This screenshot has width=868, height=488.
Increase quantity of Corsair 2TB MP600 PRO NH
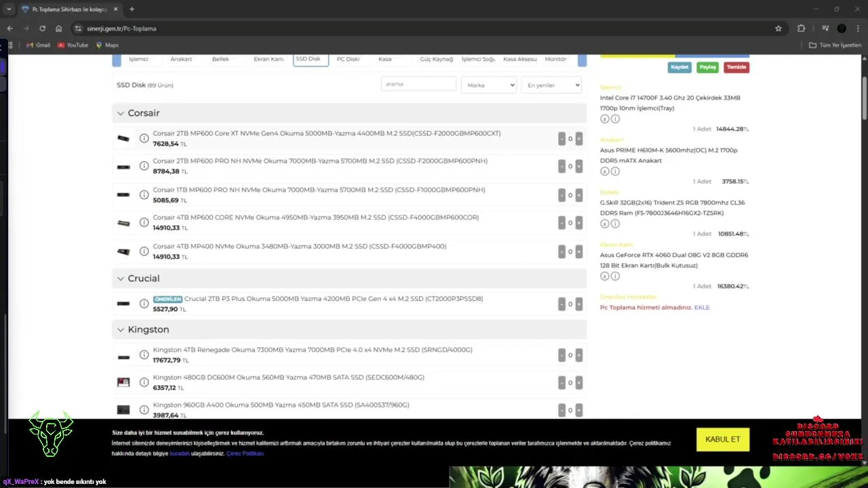coord(578,166)
